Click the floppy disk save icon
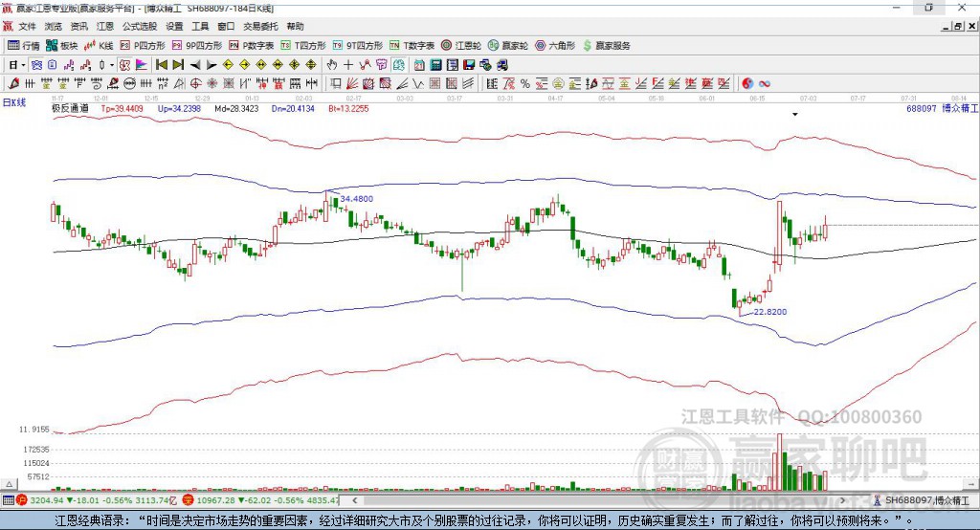The width and height of the screenshot is (980, 530). (x=469, y=65)
